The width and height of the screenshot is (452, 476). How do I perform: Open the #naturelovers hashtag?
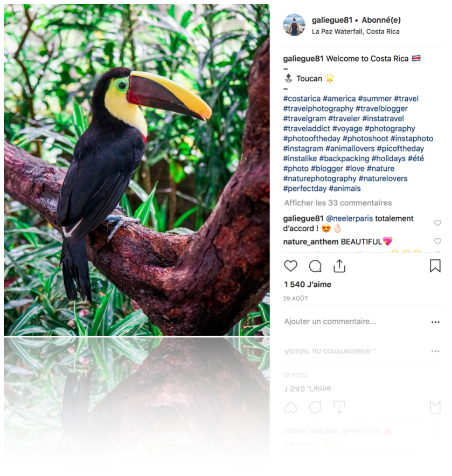point(383,178)
